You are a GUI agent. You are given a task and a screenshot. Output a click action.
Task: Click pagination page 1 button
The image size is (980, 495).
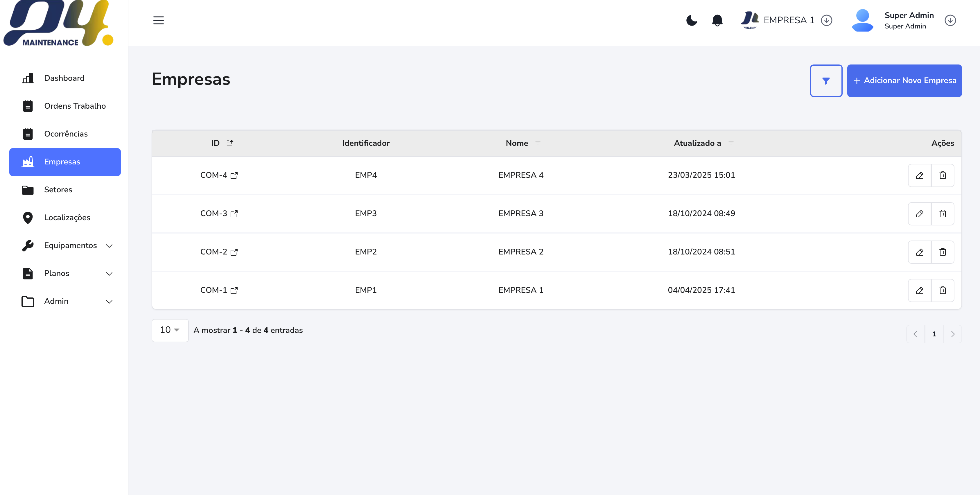[934, 334]
